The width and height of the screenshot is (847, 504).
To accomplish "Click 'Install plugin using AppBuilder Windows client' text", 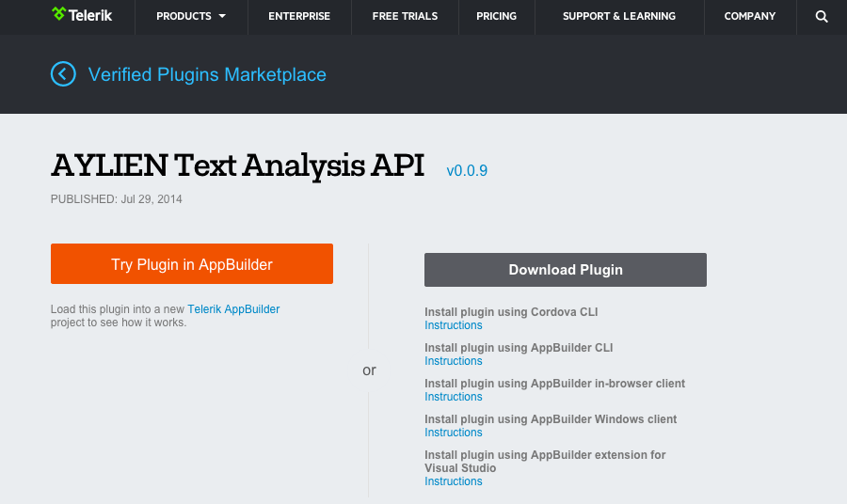I will (551, 418).
